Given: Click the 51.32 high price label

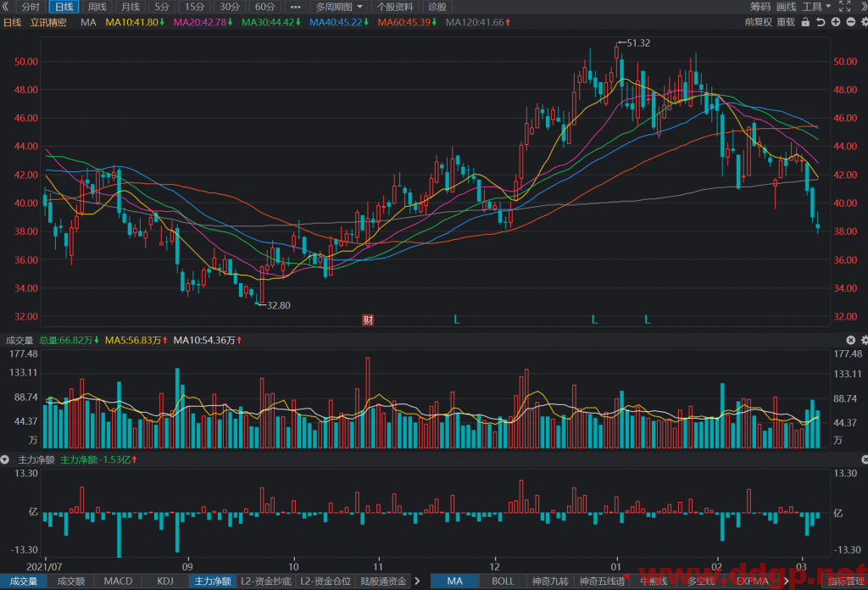Looking at the screenshot, I should [x=638, y=43].
